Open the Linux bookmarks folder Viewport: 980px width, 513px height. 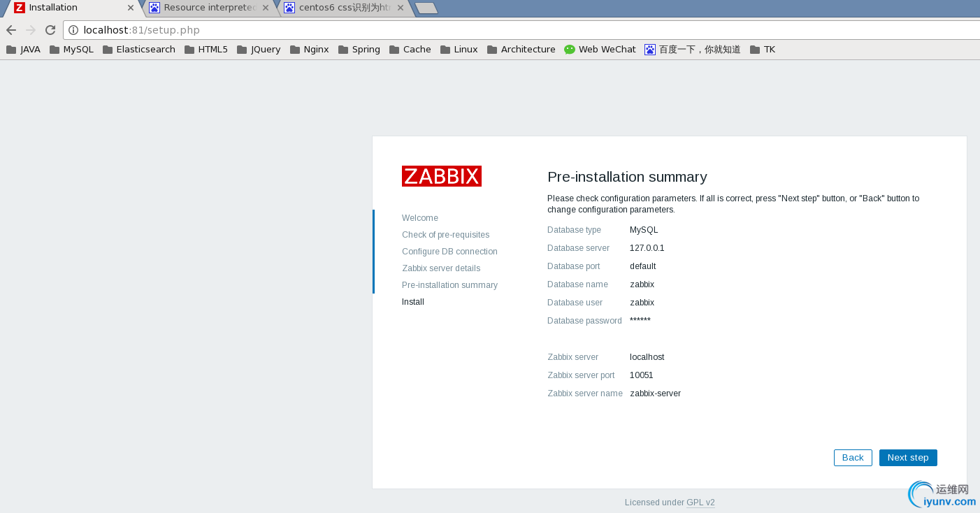point(459,50)
